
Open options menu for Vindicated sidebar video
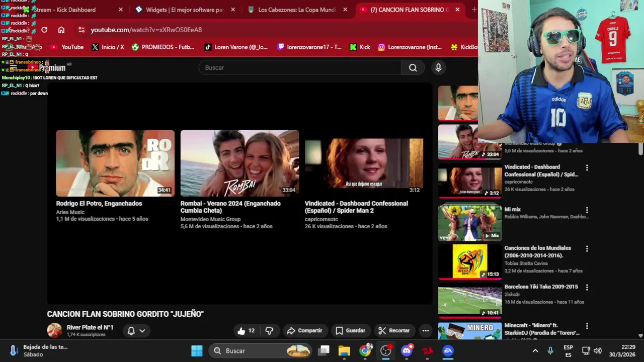587,168
